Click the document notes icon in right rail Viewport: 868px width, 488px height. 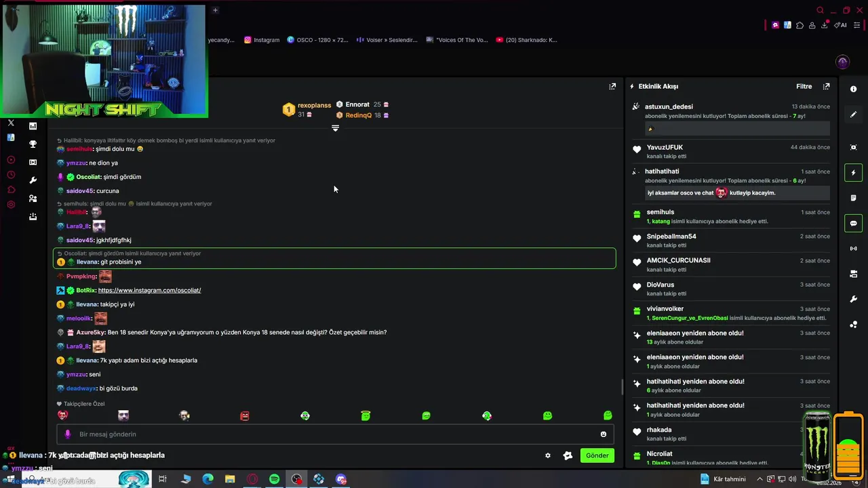[853, 198]
